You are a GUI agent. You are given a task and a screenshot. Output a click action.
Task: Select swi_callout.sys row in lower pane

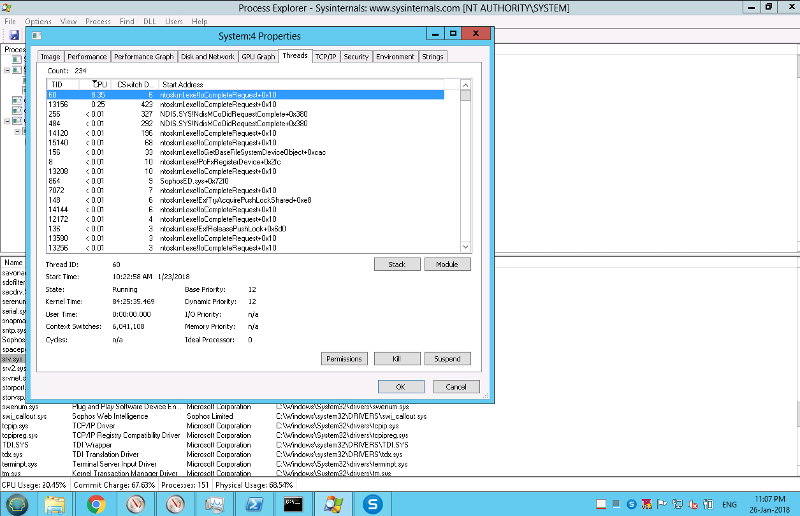click(214, 416)
